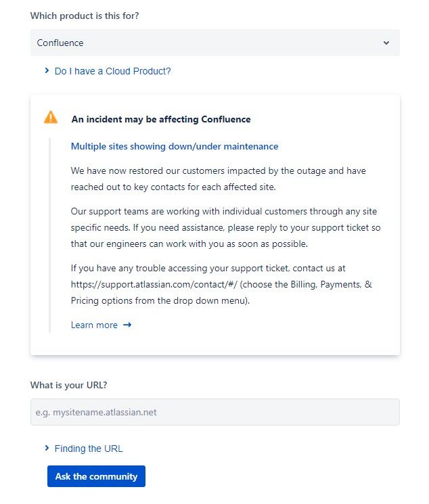Click the support.atlassian.com/contact URL text
The height and width of the screenshot is (504, 429).
click(x=154, y=284)
